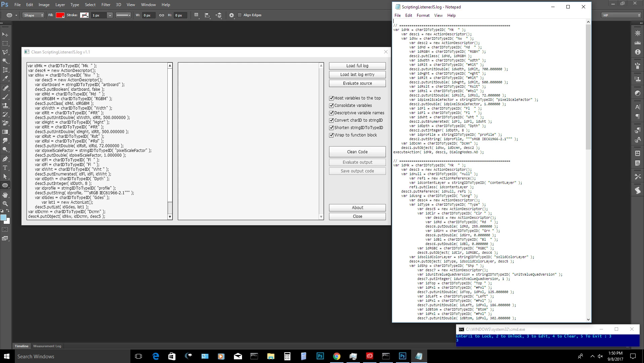Open Photoshop Layer menu
Screen dimensions: 644x363
click(x=60, y=5)
